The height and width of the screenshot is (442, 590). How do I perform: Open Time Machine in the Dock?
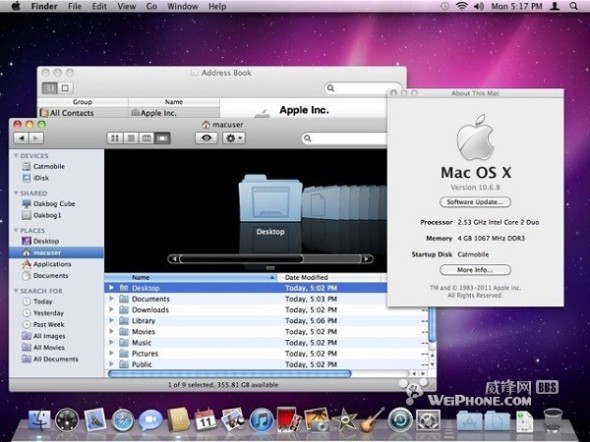coord(400,419)
